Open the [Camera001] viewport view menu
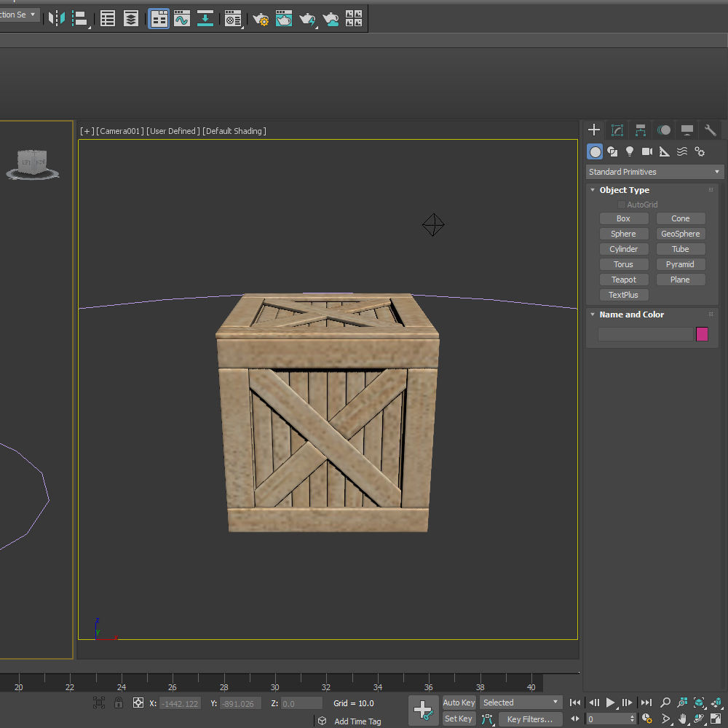Viewport: 728px width, 728px height. [120, 131]
